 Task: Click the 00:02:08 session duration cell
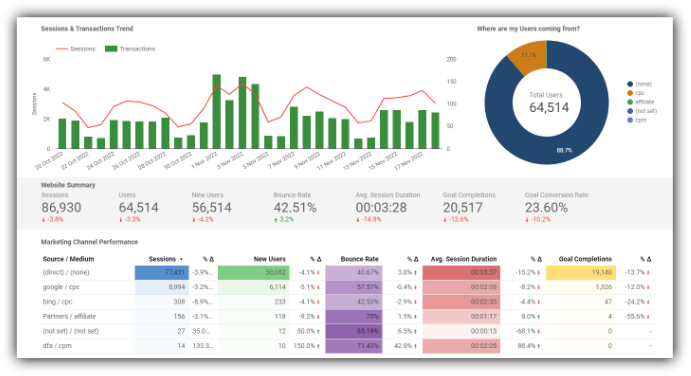click(461, 287)
